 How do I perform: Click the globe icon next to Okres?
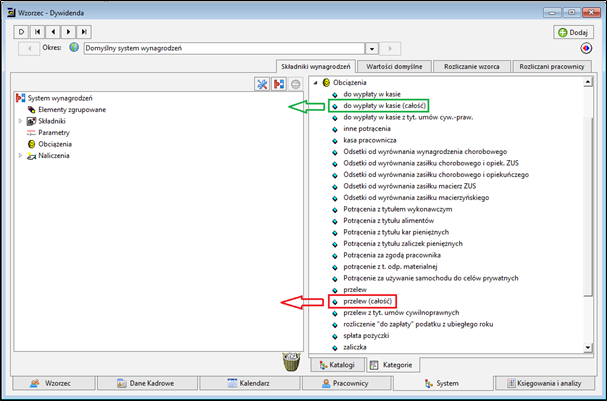click(74, 48)
